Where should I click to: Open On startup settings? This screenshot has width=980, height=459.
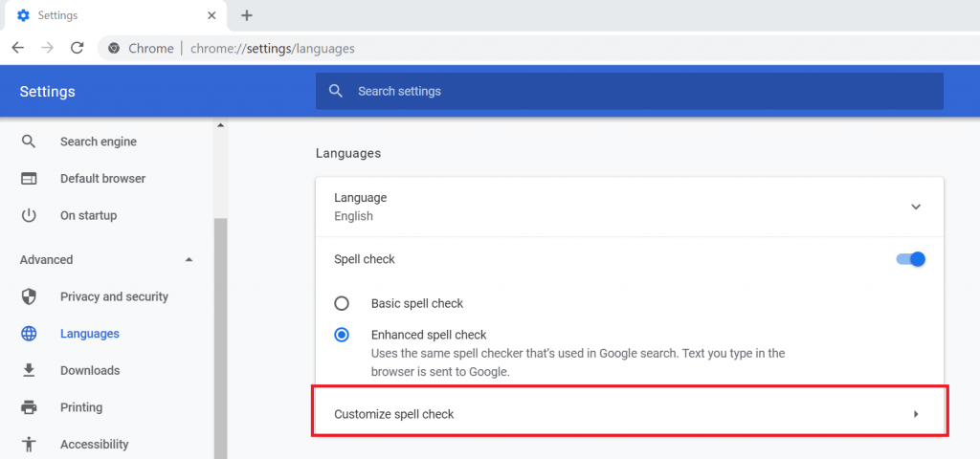(x=88, y=216)
